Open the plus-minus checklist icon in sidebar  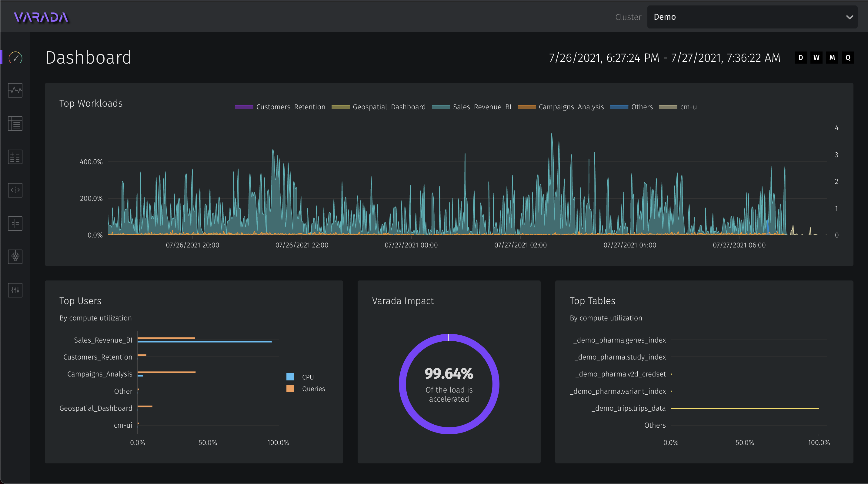(x=15, y=157)
